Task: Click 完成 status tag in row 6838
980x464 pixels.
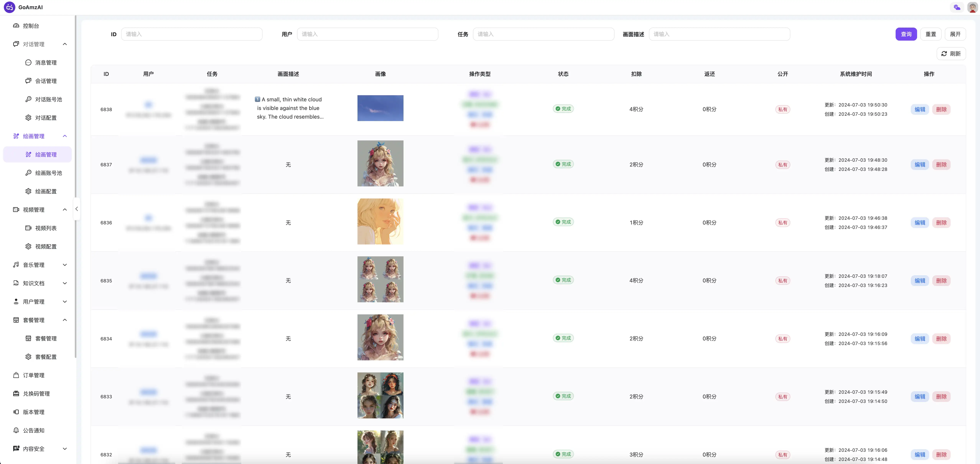Action: click(563, 109)
